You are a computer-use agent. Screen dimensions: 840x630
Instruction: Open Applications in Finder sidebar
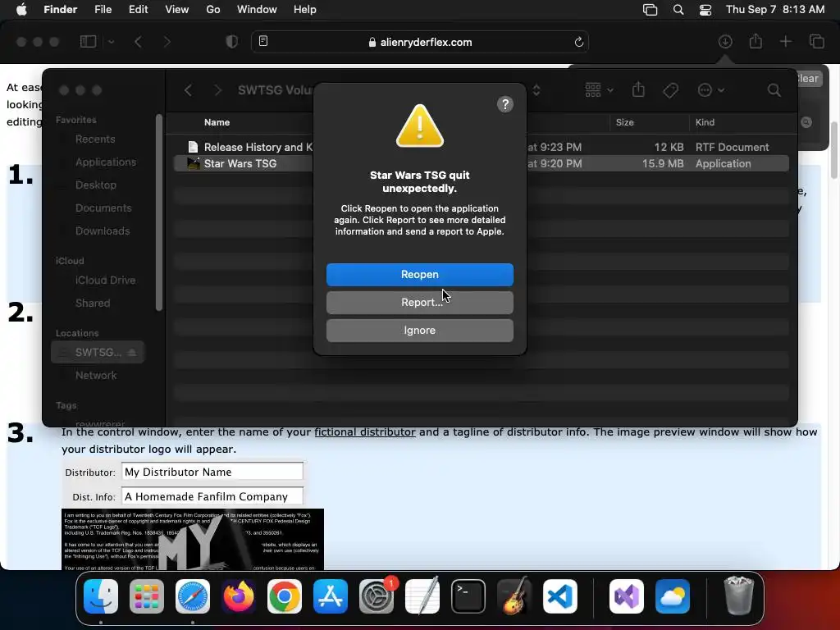pyautogui.click(x=106, y=162)
